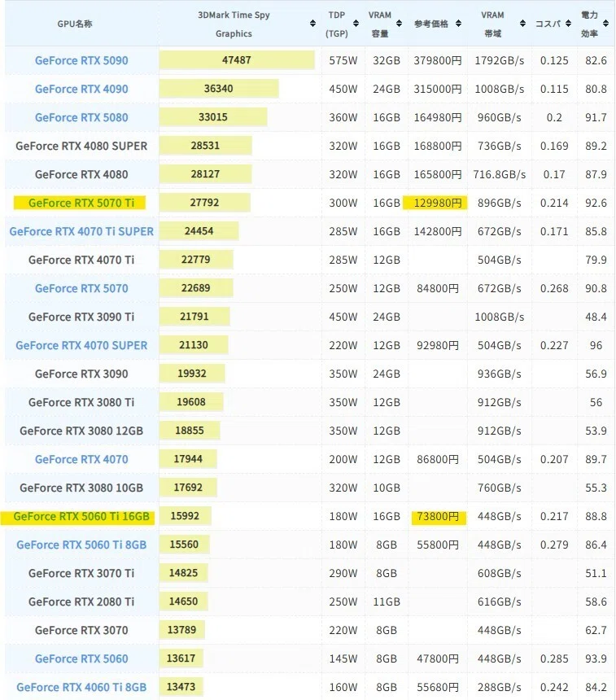Open GeForce RTX 4070 link
616x700 pixels.
(x=81, y=459)
